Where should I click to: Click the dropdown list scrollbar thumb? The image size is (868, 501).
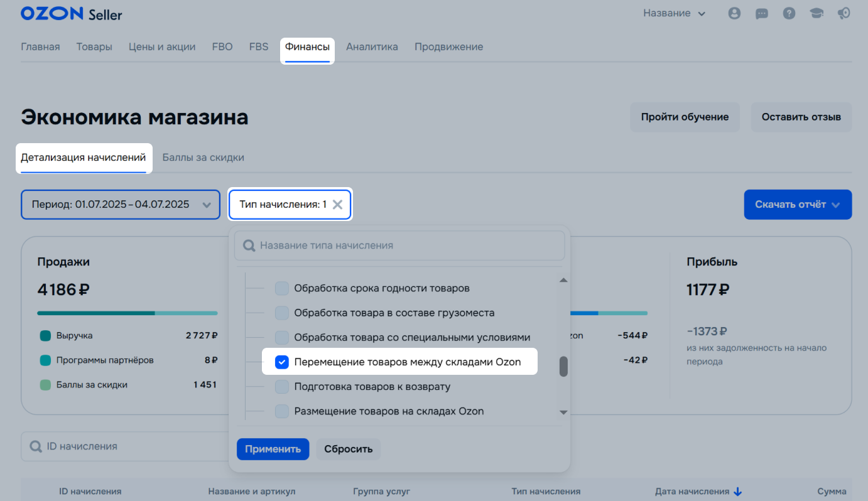[x=563, y=366]
